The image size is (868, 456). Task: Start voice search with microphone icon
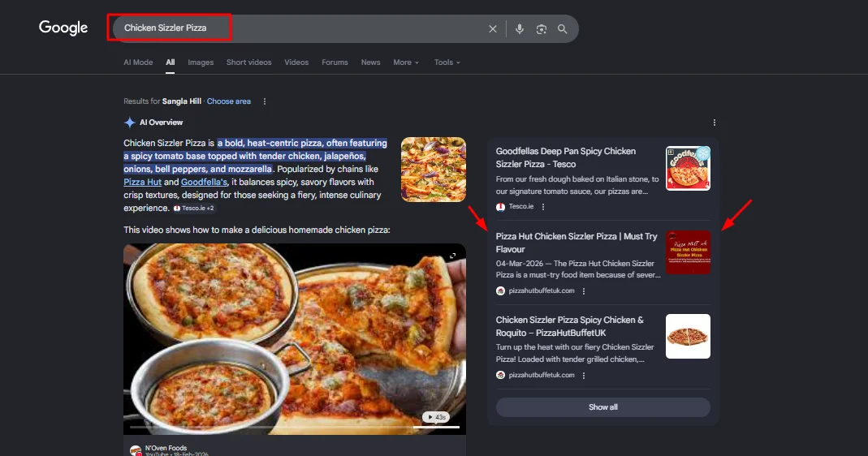(x=520, y=29)
